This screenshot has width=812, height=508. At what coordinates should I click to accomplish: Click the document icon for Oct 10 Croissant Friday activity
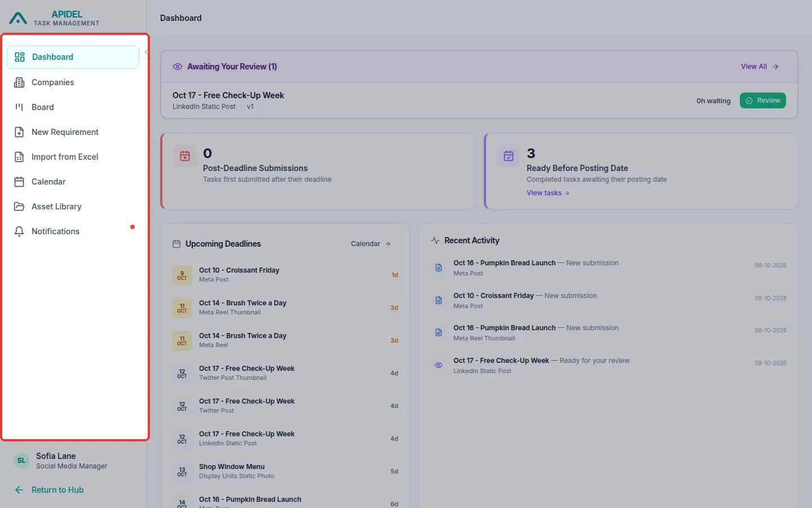pos(439,300)
